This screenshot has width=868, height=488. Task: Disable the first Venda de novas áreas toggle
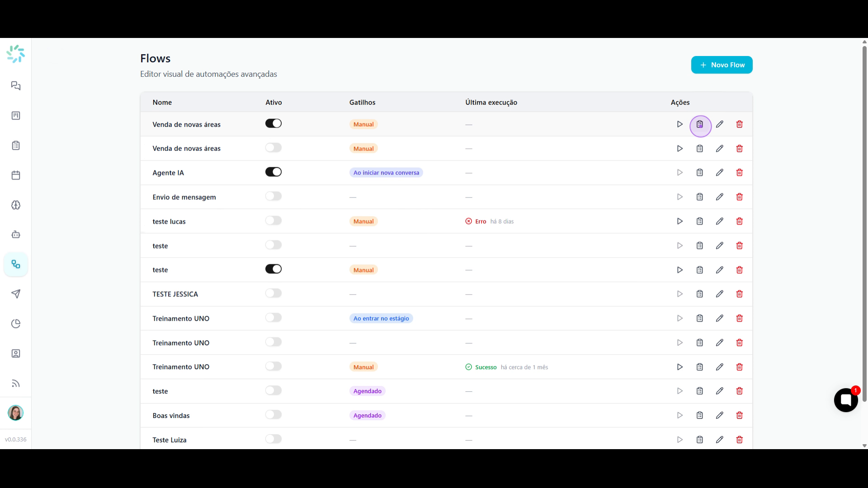click(273, 123)
